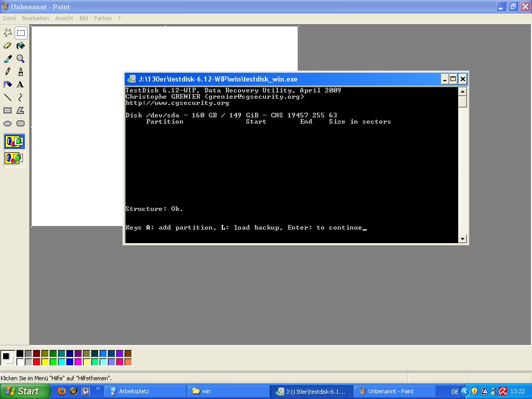The width and height of the screenshot is (532, 399).
Task: Open the ? help menu in Paint
Action: 119,18
